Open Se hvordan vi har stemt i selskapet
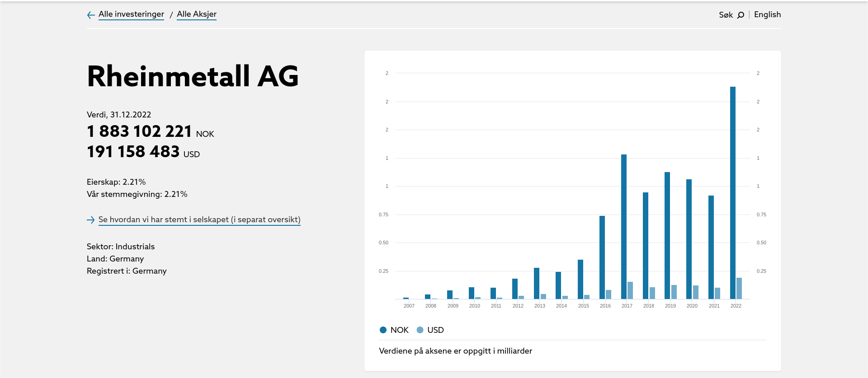The width and height of the screenshot is (868, 378). coord(199,219)
